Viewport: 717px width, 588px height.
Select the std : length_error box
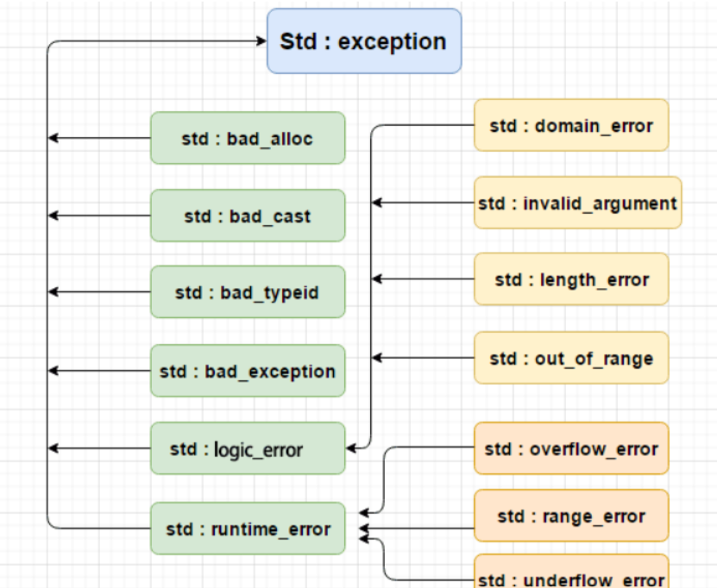(571, 279)
